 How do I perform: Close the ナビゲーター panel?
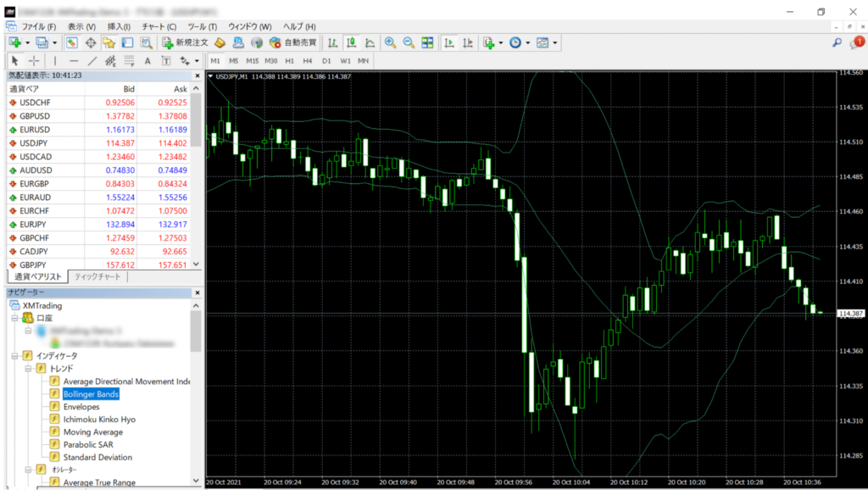[x=197, y=292]
